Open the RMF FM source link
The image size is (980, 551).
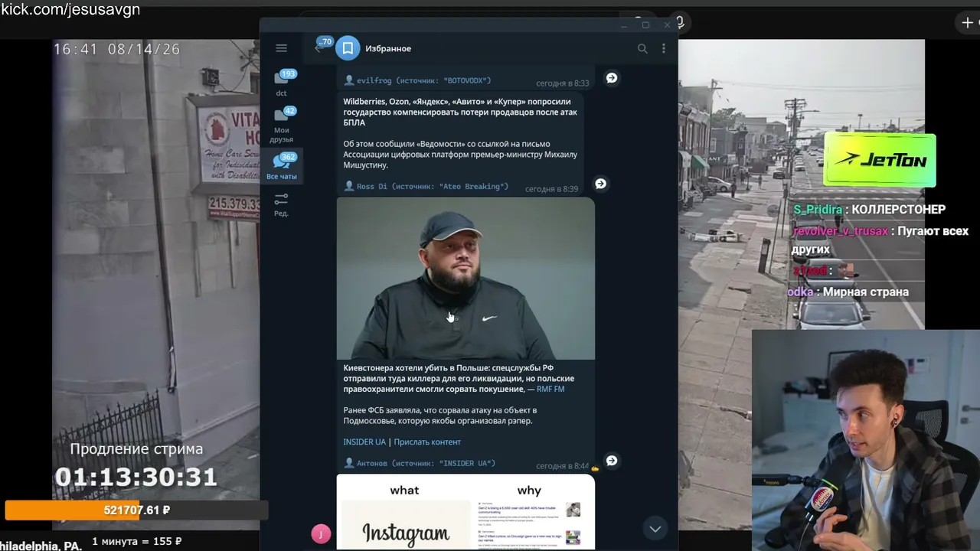(x=550, y=389)
